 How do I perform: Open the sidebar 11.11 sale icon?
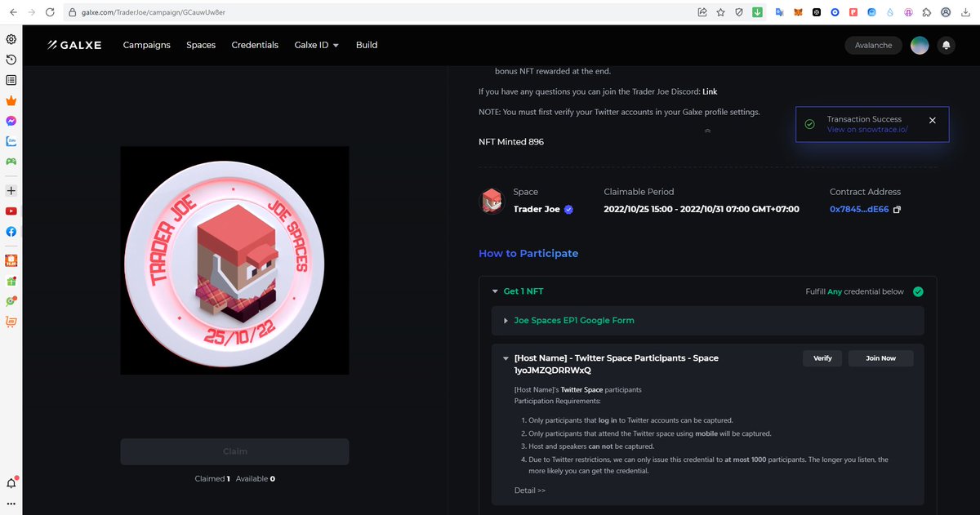pyautogui.click(x=11, y=260)
